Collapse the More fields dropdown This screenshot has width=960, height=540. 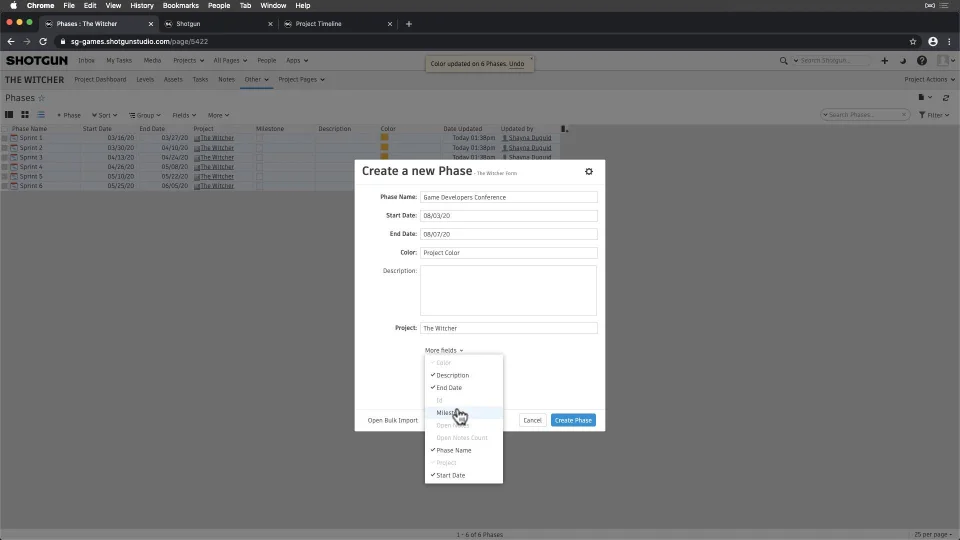point(444,350)
